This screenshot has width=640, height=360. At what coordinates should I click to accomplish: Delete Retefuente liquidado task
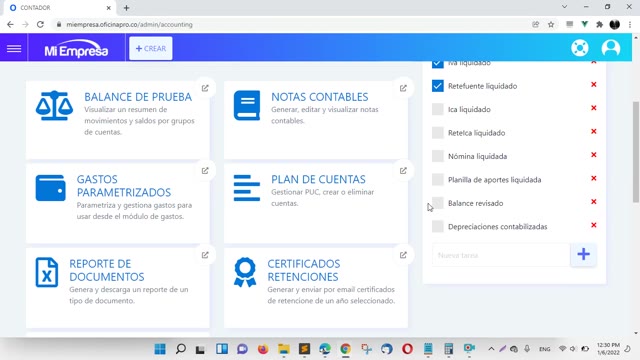[594, 84]
